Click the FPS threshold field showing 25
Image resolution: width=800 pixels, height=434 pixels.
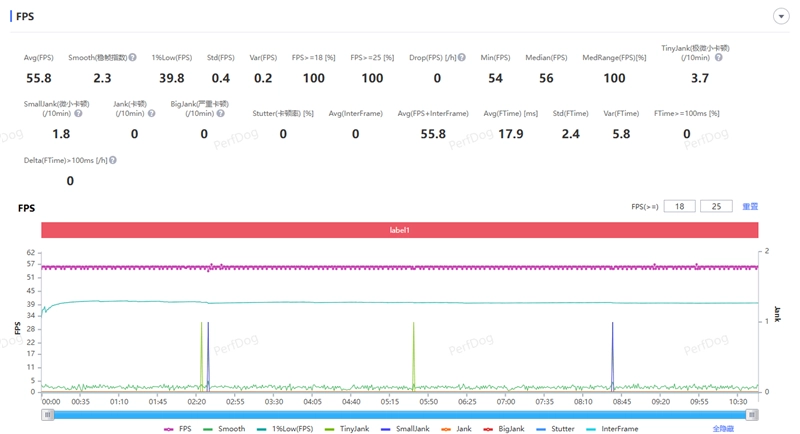click(x=716, y=206)
